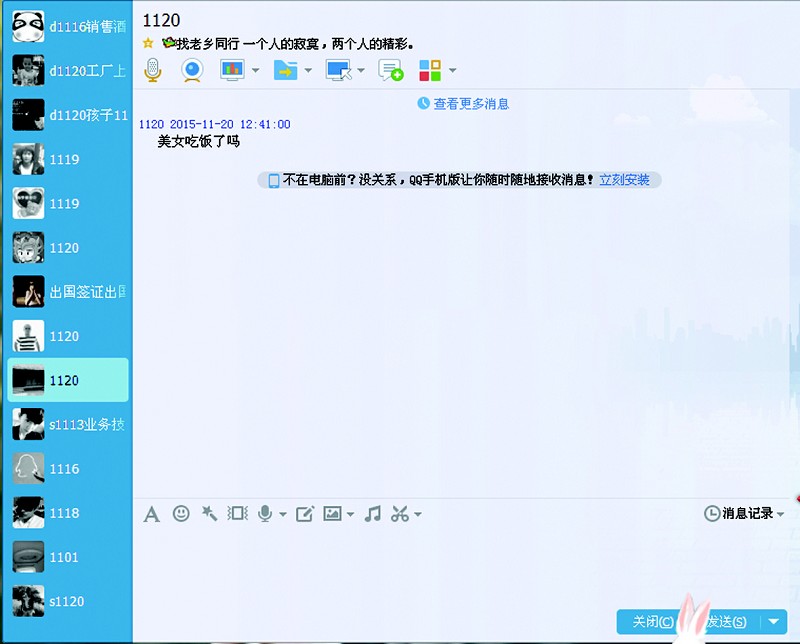
Task: Expand the remote desktop dropdown arrow
Action: tap(361, 71)
